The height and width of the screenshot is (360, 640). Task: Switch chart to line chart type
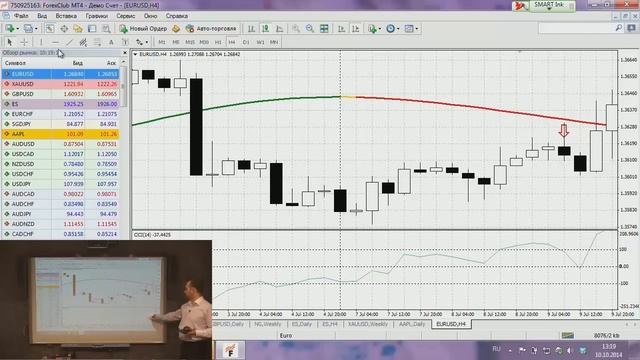coord(280,29)
